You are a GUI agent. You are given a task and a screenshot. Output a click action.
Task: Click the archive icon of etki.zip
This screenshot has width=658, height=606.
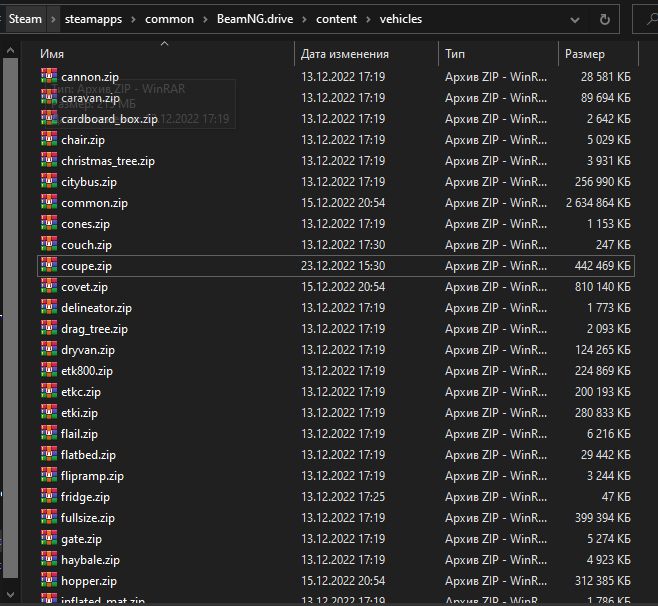[x=49, y=412]
